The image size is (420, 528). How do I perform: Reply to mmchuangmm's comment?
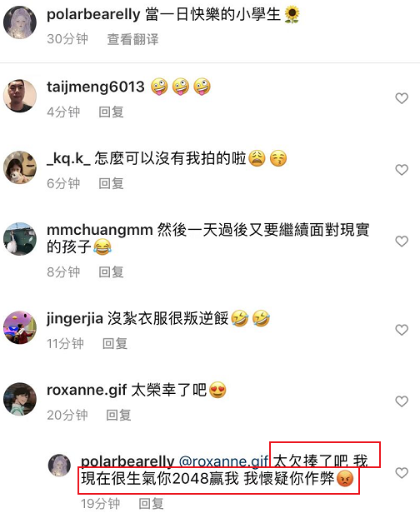(x=111, y=272)
